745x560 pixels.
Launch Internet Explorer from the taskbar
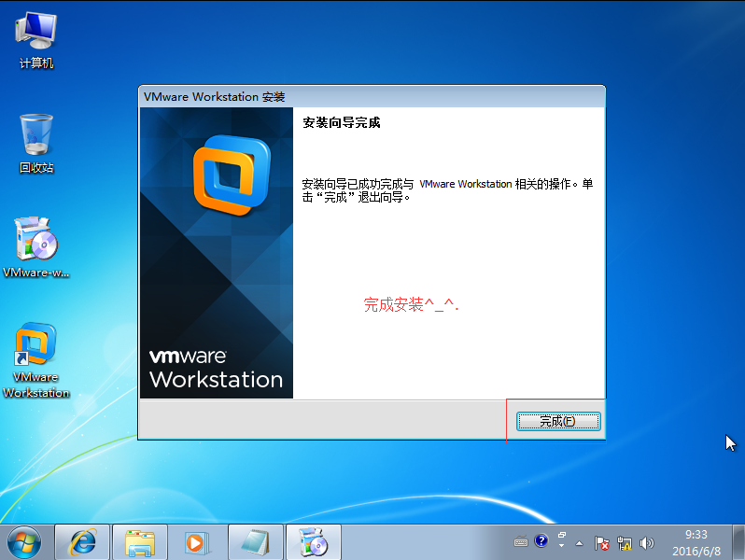(x=83, y=541)
